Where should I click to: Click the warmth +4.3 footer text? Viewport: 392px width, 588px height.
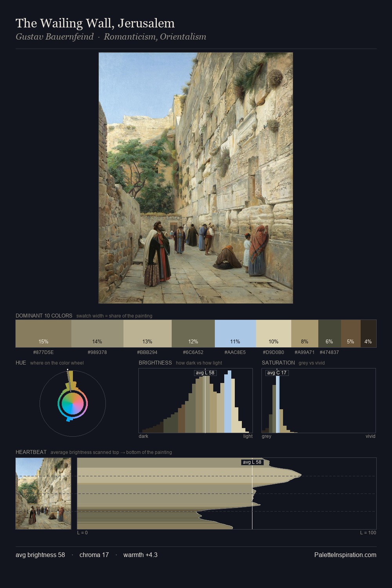(x=140, y=555)
